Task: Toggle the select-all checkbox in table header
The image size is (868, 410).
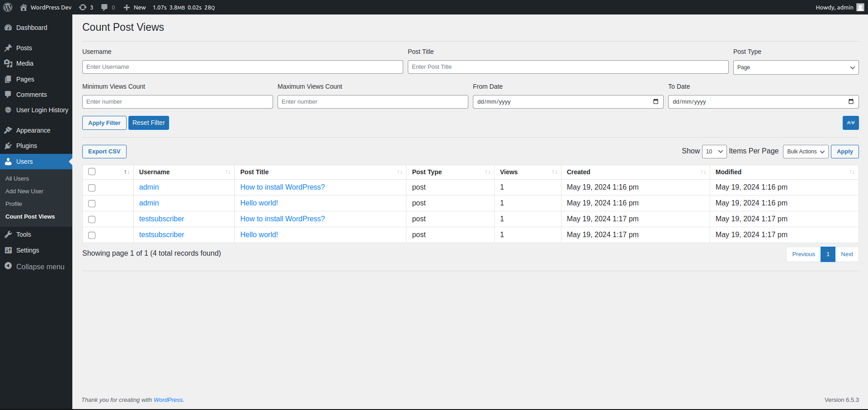Action: [92, 172]
